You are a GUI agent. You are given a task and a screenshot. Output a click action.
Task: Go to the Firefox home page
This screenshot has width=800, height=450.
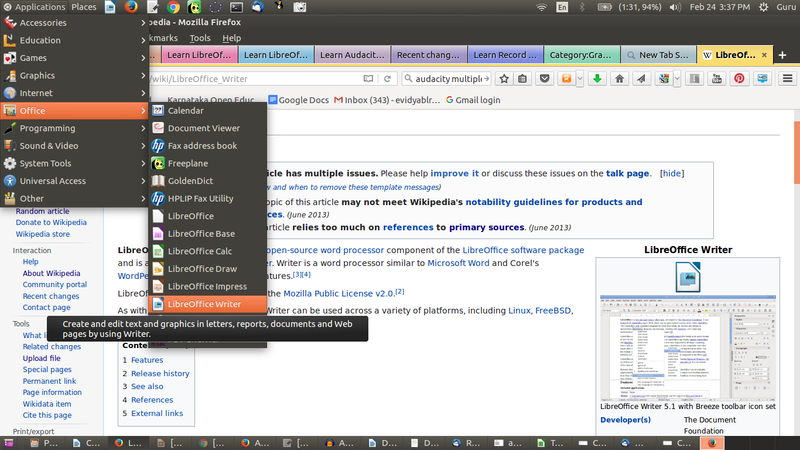tap(619, 79)
